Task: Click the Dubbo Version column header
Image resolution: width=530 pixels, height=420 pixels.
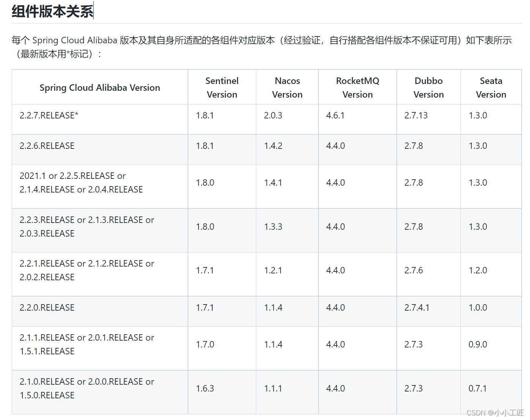Action: pyautogui.click(x=428, y=88)
